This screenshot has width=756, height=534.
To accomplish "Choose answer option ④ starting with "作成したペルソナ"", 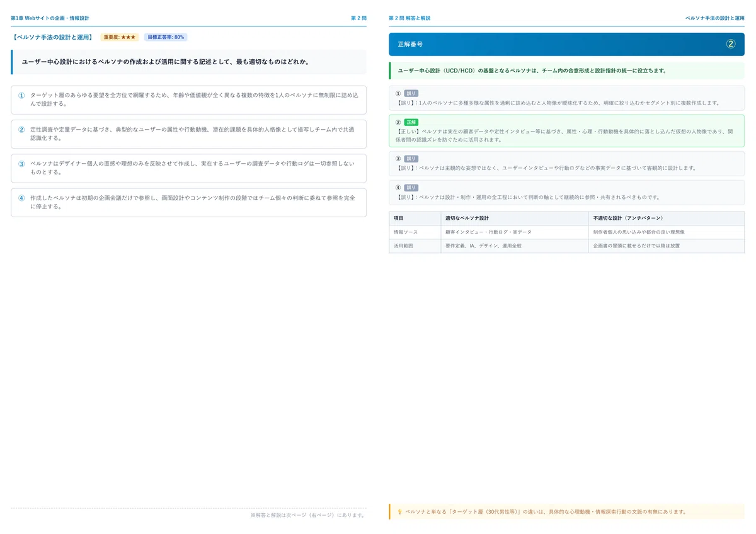I will coord(188,202).
